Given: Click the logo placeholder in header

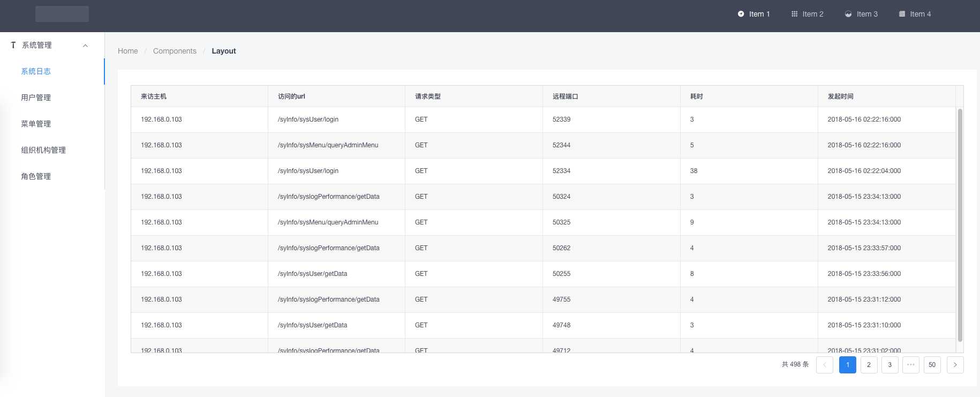Looking at the screenshot, I should click(x=62, y=14).
